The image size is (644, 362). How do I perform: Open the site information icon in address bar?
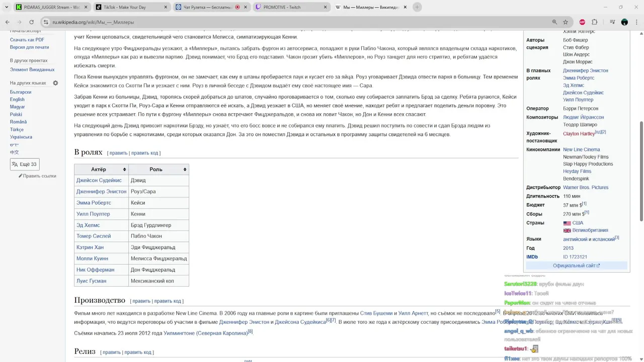coord(46,22)
